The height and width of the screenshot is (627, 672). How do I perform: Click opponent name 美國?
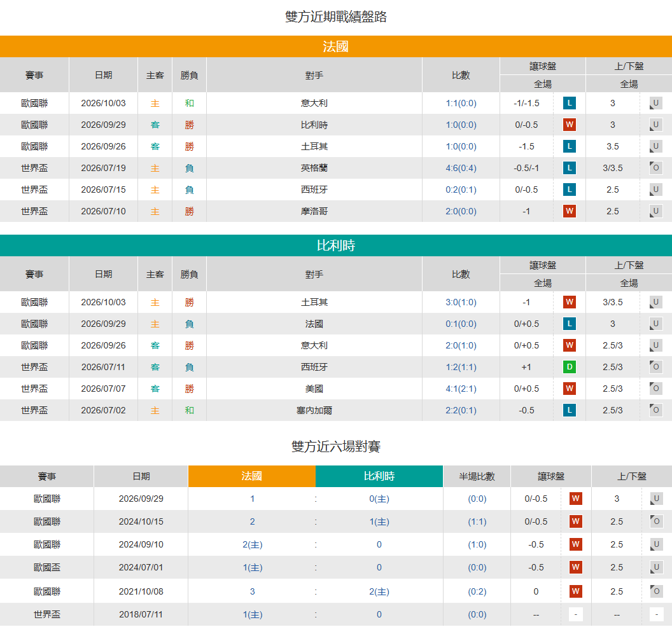click(314, 389)
